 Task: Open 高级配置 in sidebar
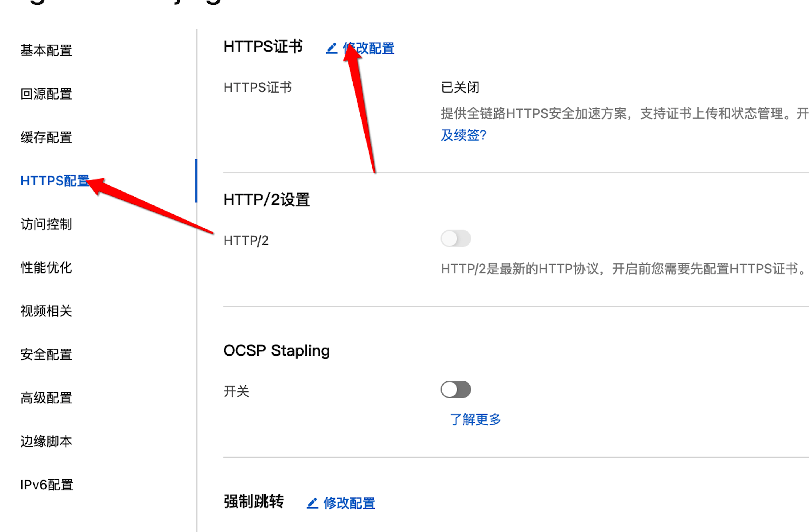[x=46, y=398]
